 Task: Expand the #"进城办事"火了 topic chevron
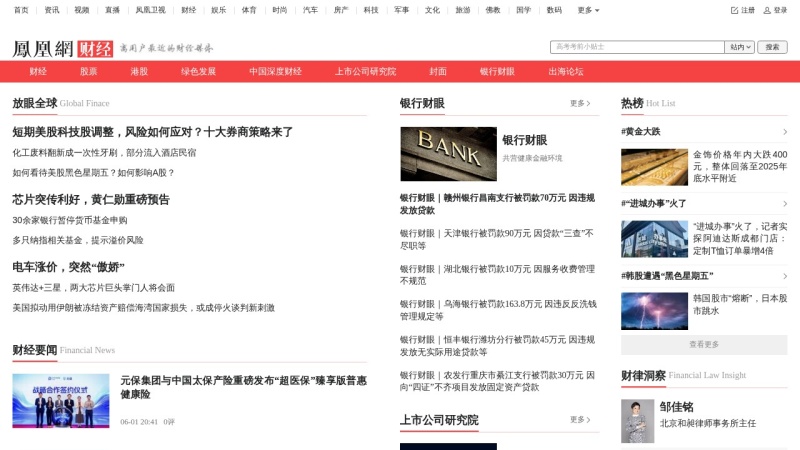pos(785,204)
